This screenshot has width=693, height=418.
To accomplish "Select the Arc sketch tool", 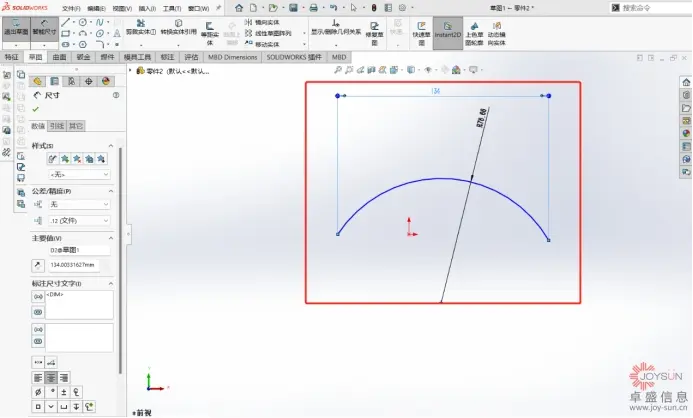I will tap(83, 34).
